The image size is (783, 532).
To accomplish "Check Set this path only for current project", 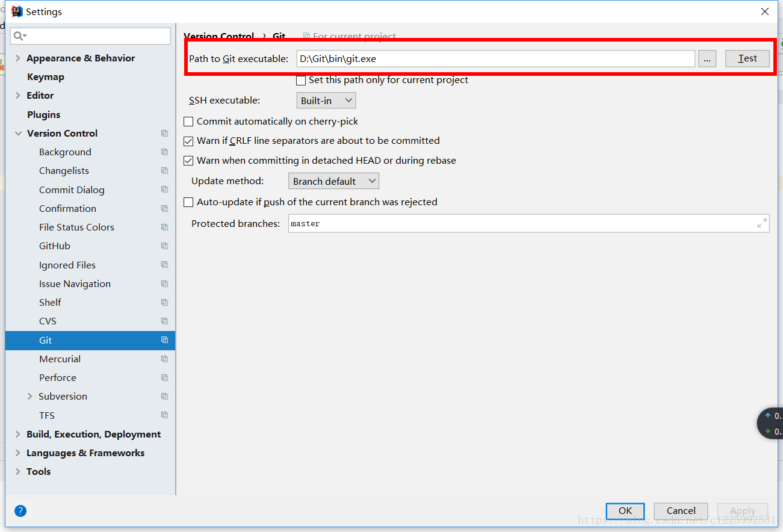I will click(301, 80).
